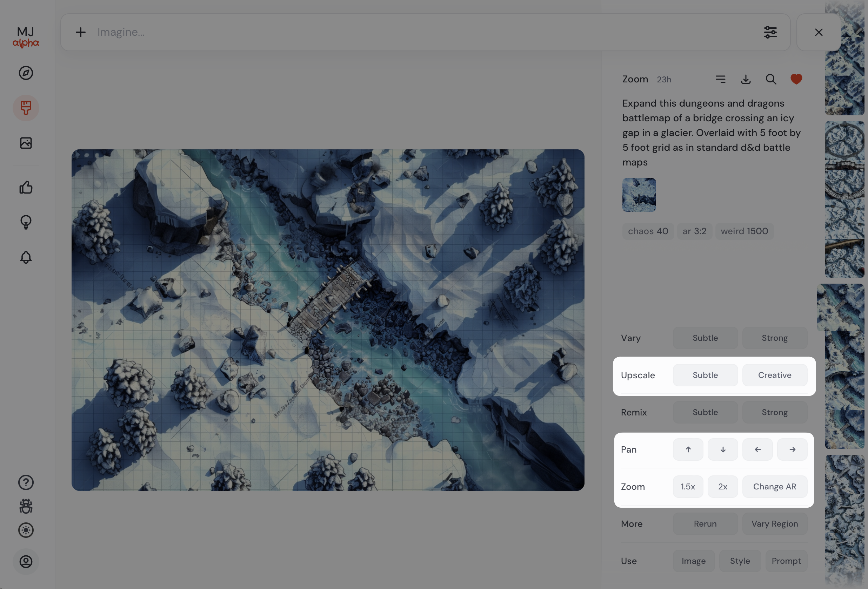Open the bell notifications icon
Image resolution: width=868 pixels, height=589 pixels.
26,257
